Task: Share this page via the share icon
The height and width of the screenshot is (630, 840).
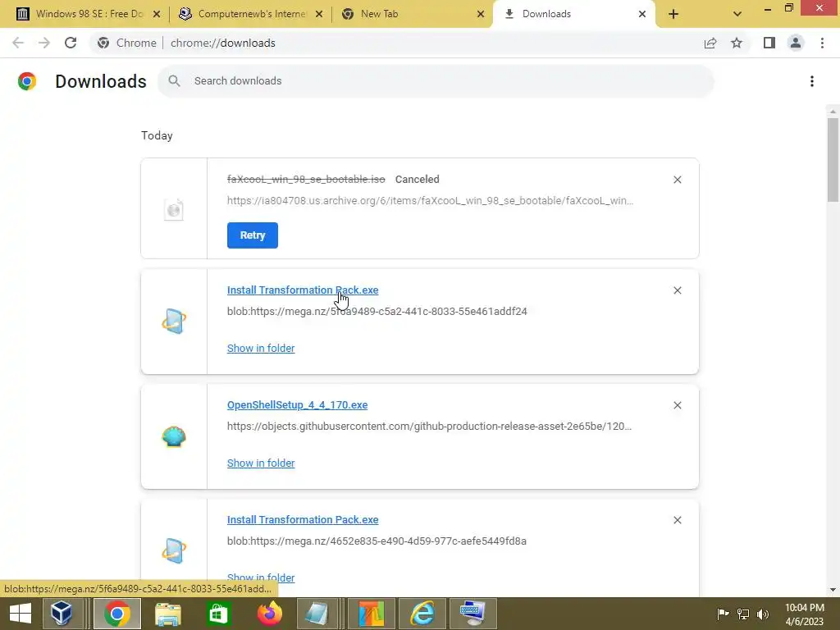Action: (710, 43)
